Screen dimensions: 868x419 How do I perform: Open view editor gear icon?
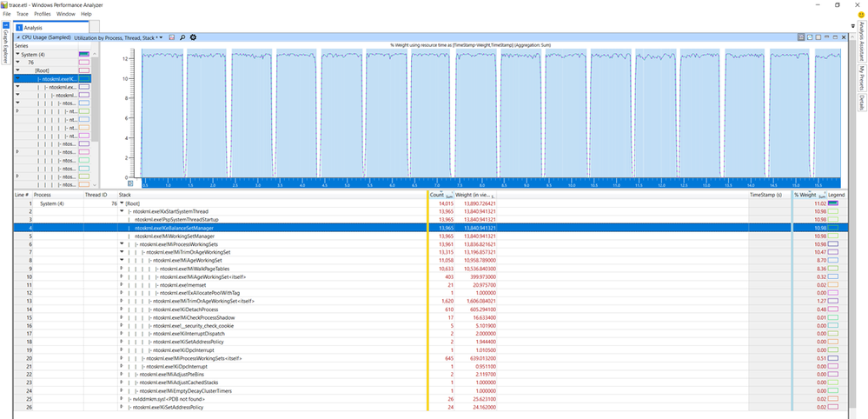click(193, 37)
